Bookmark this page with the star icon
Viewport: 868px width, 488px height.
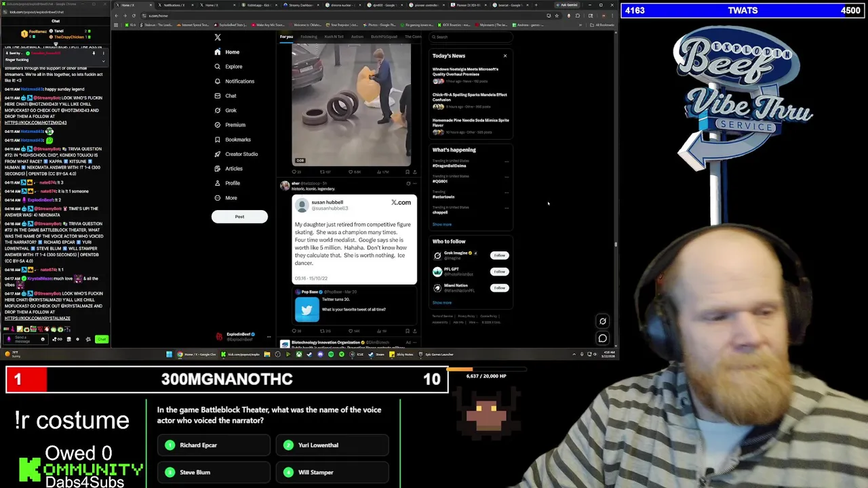tap(557, 16)
